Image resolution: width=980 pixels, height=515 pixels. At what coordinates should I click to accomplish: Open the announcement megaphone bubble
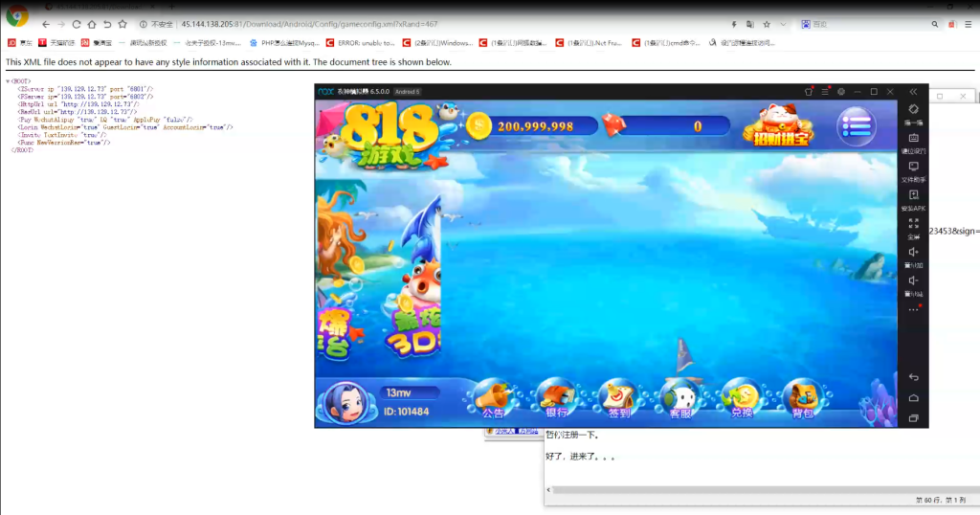493,398
